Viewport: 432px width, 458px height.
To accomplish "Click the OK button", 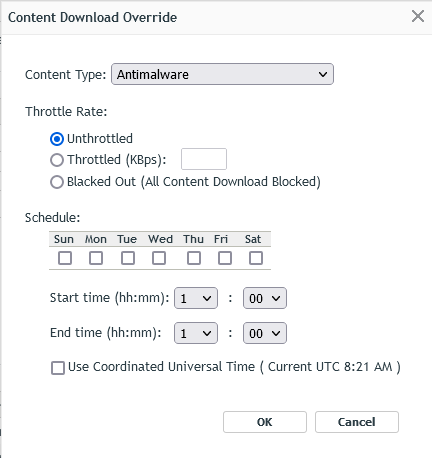I will coord(265,422).
